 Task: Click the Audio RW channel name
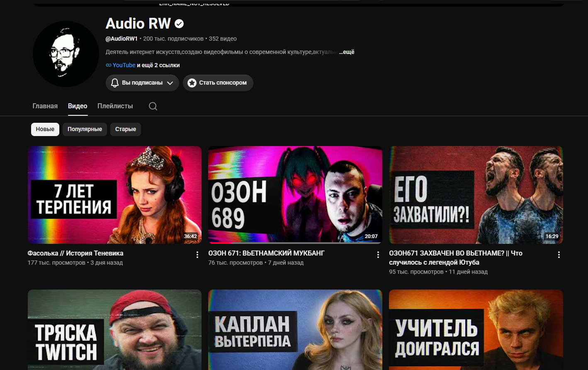[138, 24]
